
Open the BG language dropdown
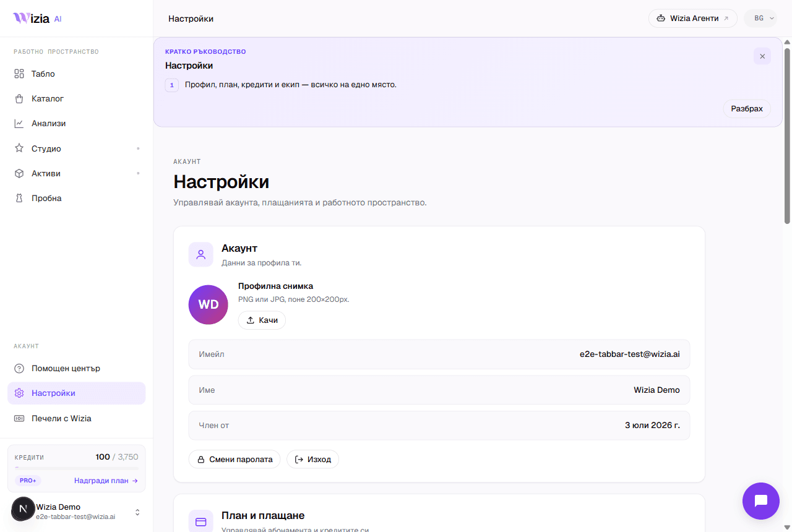[760, 19]
